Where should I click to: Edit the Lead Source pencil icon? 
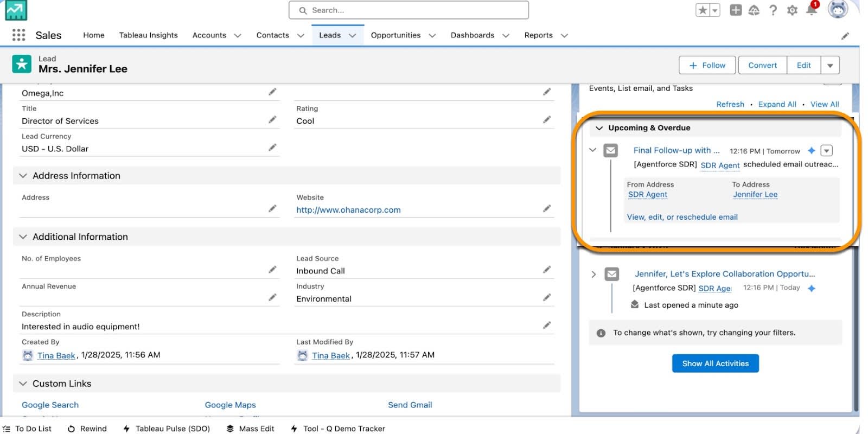click(547, 270)
